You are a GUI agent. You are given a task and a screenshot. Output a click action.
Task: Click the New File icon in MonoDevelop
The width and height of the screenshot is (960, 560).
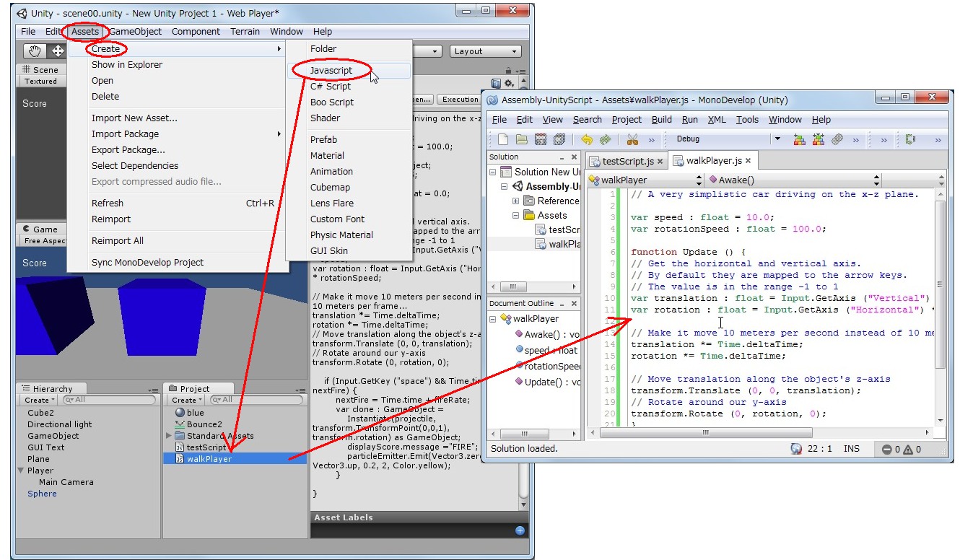[x=503, y=139]
